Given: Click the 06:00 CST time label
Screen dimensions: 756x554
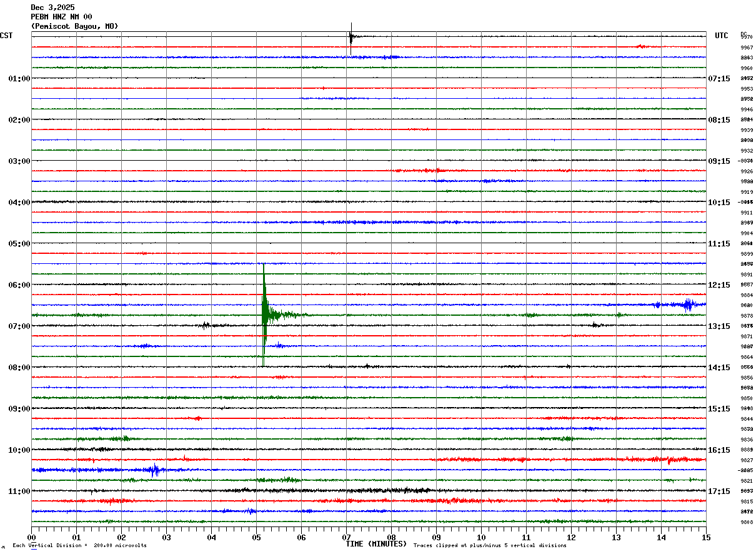Looking at the screenshot, I should click(x=19, y=285).
